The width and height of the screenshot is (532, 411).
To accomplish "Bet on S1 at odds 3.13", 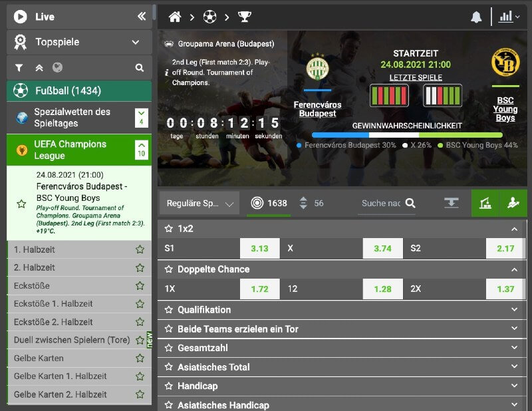I will [260, 249].
